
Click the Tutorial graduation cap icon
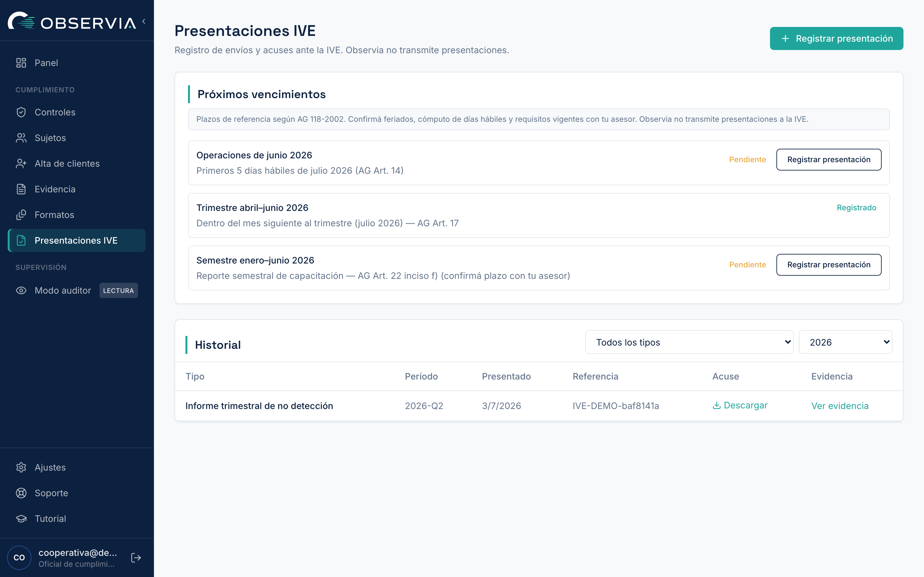pos(21,519)
